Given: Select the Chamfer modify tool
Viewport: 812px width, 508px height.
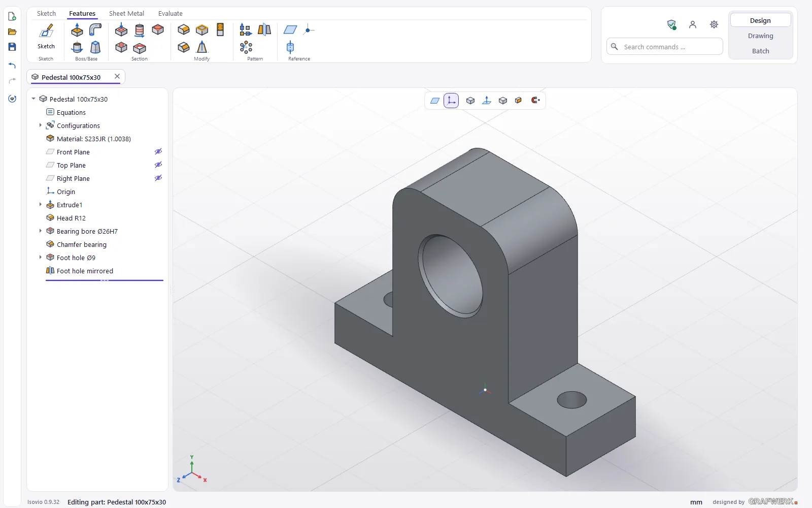Looking at the screenshot, I should 184,48.
